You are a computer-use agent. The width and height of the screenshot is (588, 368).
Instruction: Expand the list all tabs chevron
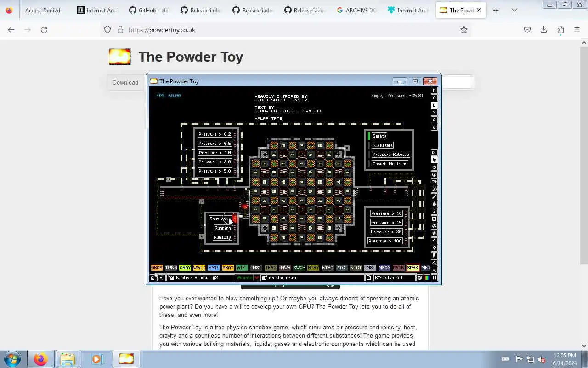coord(514,10)
